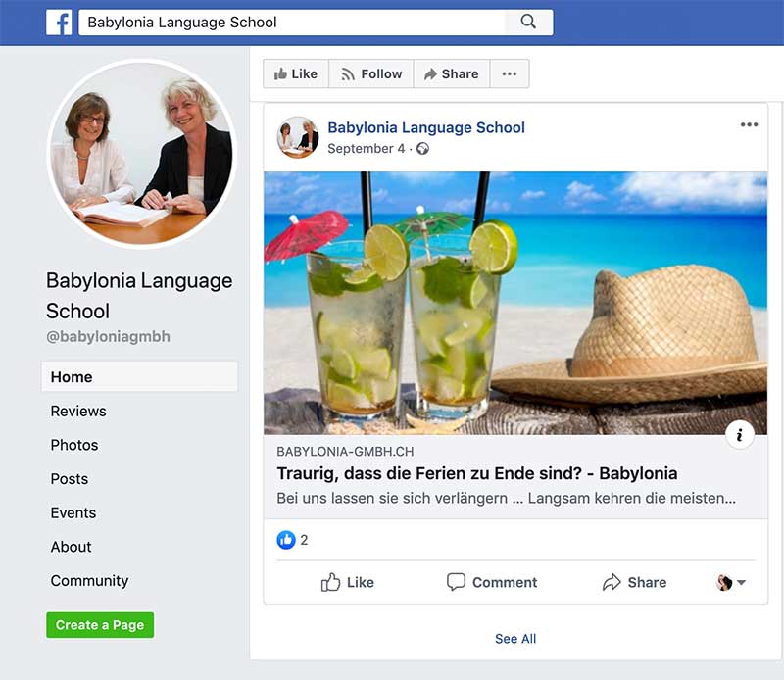Image resolution: width=784 pixels, height=680 pixels.
Task: Expand the post-as profile selector dropdown
Action: coord(731,582)
